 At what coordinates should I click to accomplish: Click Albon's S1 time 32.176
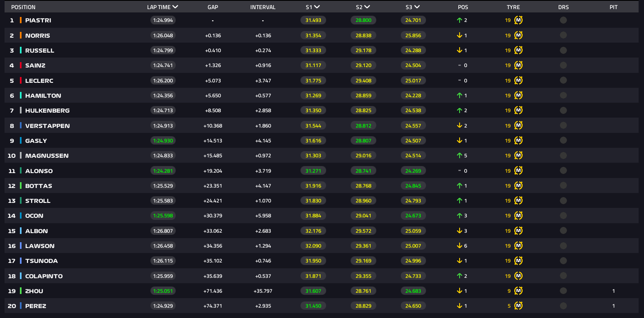pyautogui.click(x=313, y=231)
